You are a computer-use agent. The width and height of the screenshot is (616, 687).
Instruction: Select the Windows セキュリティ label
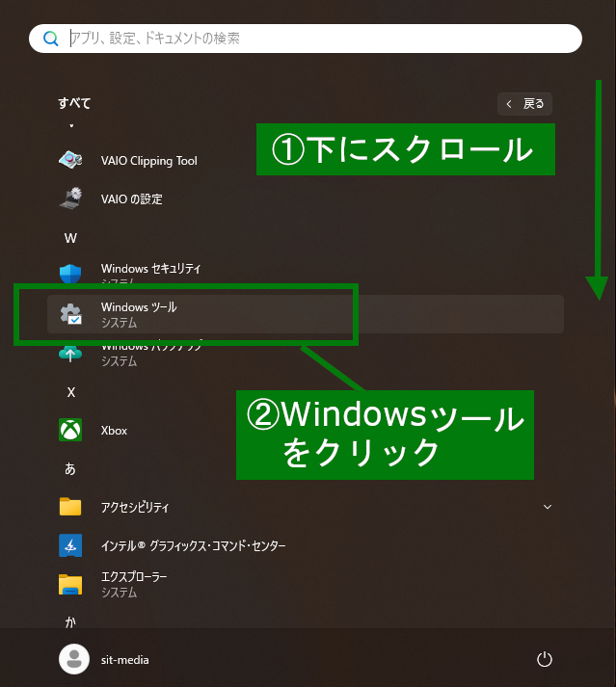[x=150, y=268]
